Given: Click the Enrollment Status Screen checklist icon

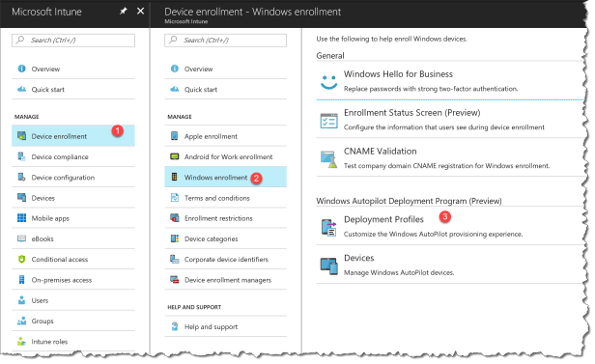Looking at the screenshot, I should pyautogui.click(x=328, y=121).
